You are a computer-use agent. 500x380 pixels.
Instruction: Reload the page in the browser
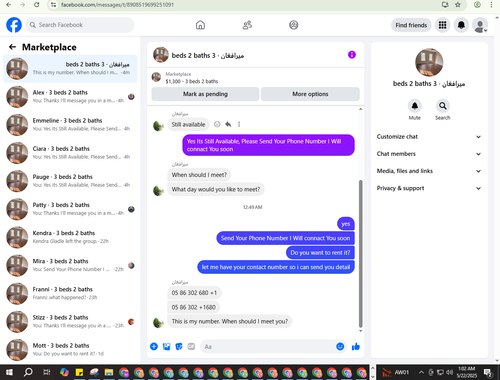37,5
